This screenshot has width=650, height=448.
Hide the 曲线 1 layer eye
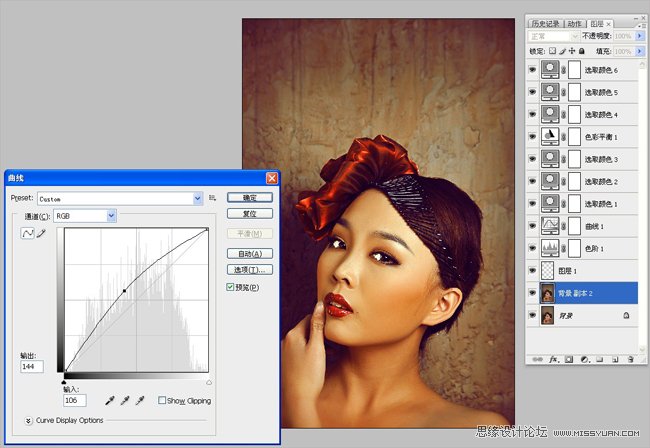pyautogui.click(x=533, y=226)
